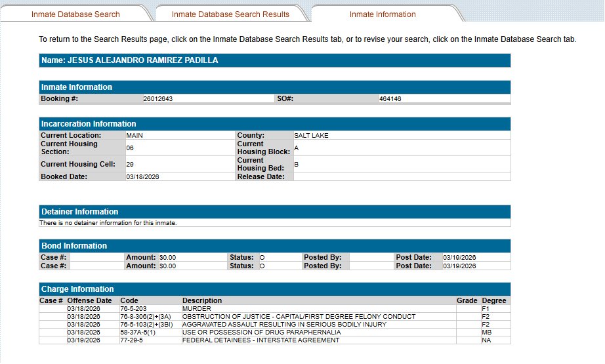Viewport: 605px width, 364px height.
Task: Click the Incarceration Information section header
Action: (x=275, y=124)
